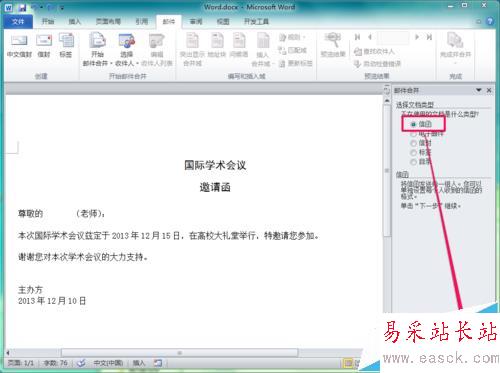Select the 标签 (Labels) radio button in pane
The height and width of the screenshot is (373, 500).
413,153
